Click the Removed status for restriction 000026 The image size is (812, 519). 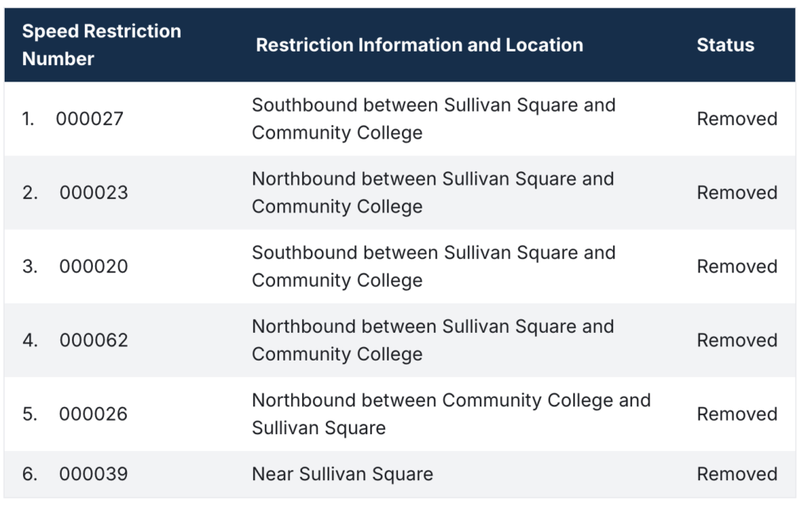tap(737, 414)
